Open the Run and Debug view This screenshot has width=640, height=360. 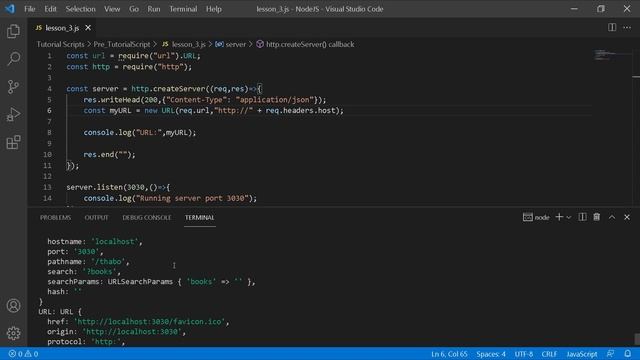tap(13, 115)
